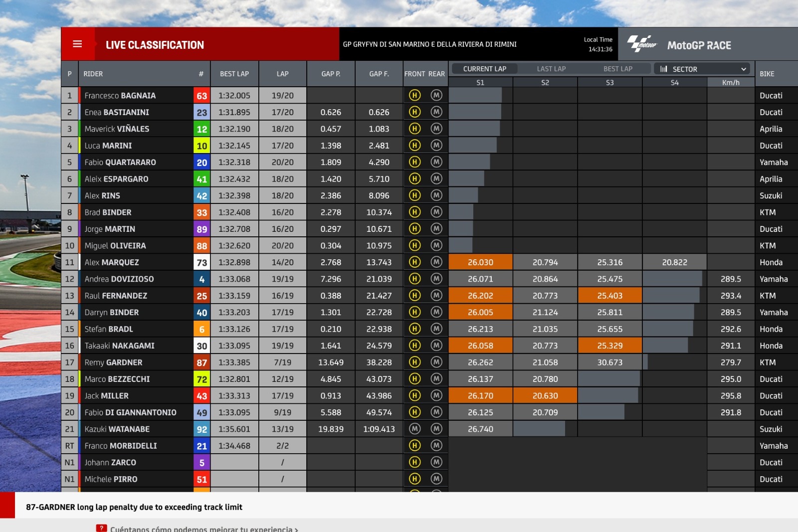Click the MotoGP logo
Screen dimensions: 798x532
click(x=642, y=44)
